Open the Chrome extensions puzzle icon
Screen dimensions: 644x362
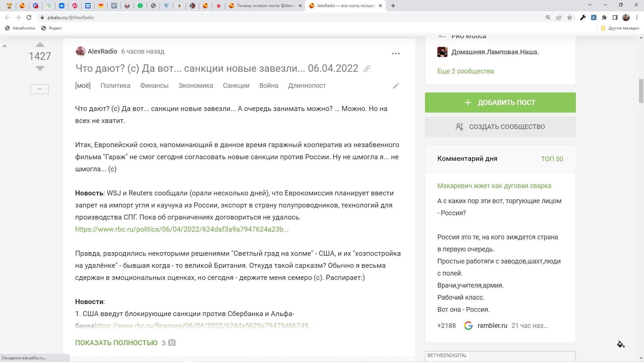604,17
